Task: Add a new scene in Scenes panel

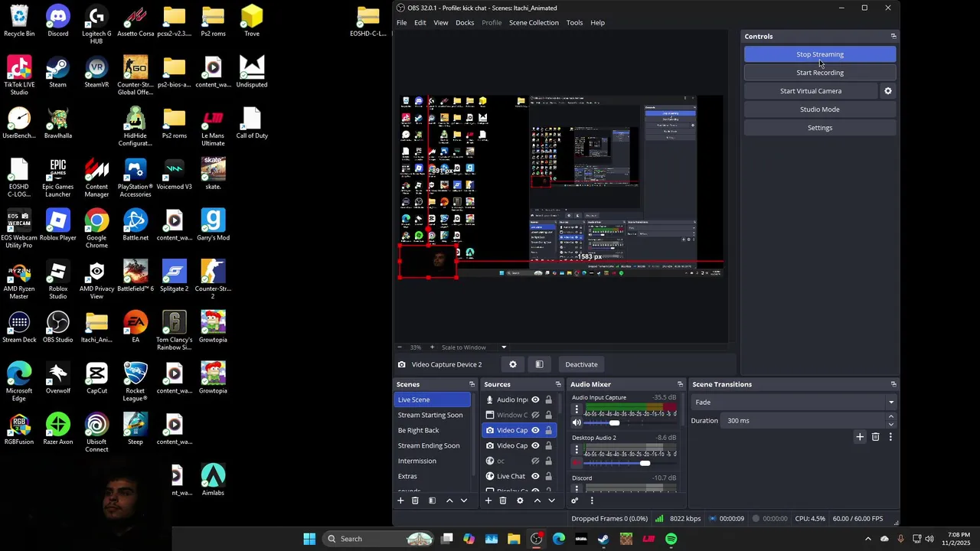Action: click(x=400, y=500)
